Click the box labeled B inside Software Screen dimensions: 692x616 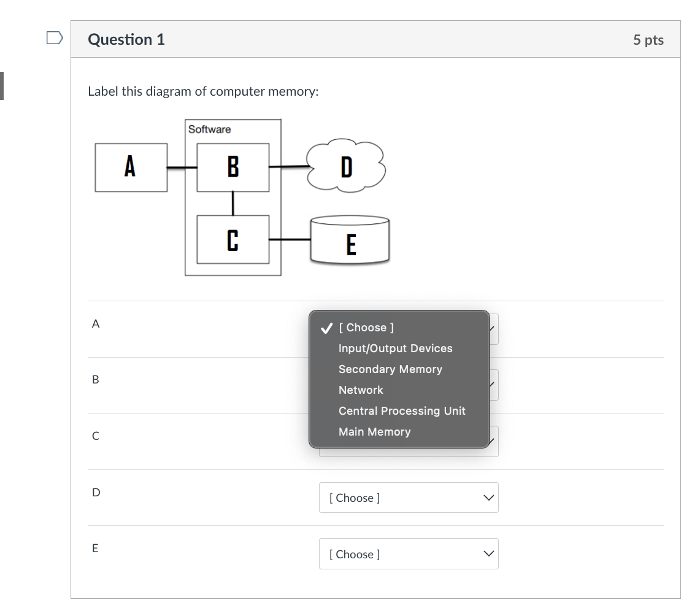(x=233, y=166)
